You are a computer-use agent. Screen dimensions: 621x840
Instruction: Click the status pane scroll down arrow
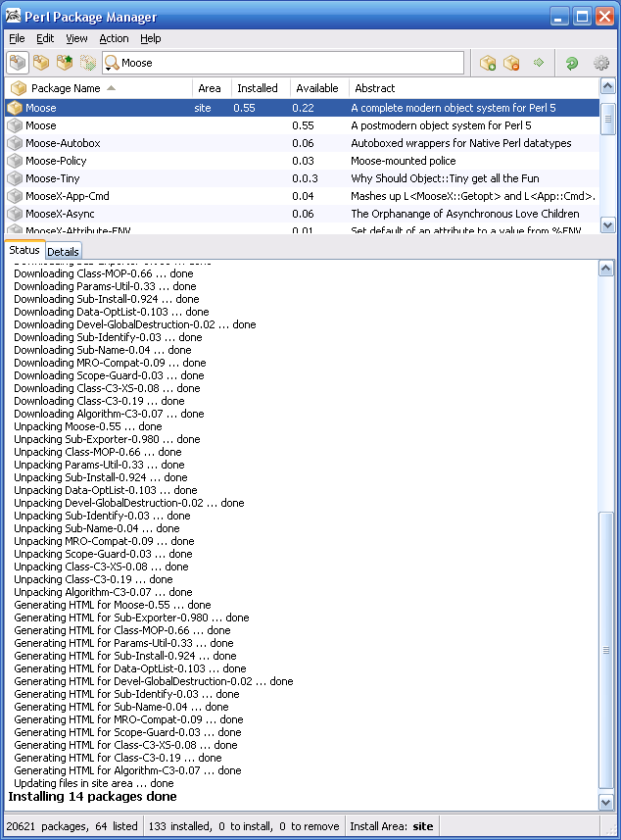[606, 803]
